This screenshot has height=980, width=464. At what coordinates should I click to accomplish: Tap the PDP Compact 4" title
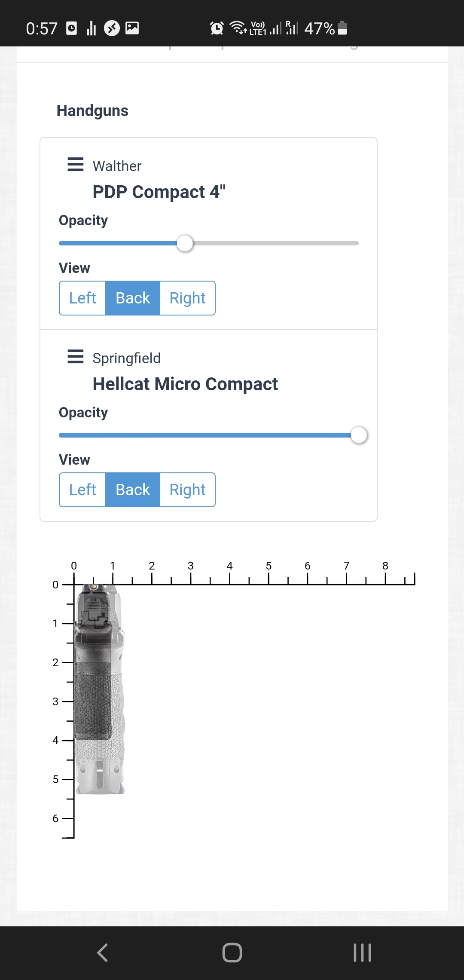159,192
